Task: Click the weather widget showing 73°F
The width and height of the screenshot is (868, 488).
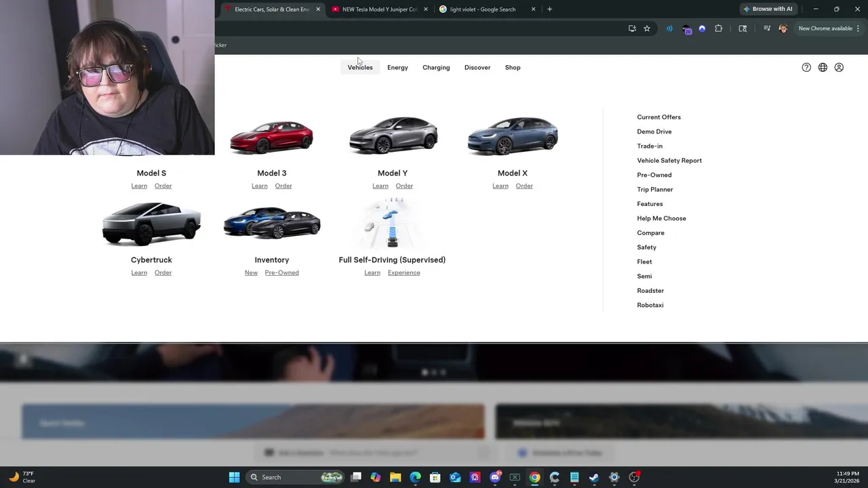Action: pos(20,477)
